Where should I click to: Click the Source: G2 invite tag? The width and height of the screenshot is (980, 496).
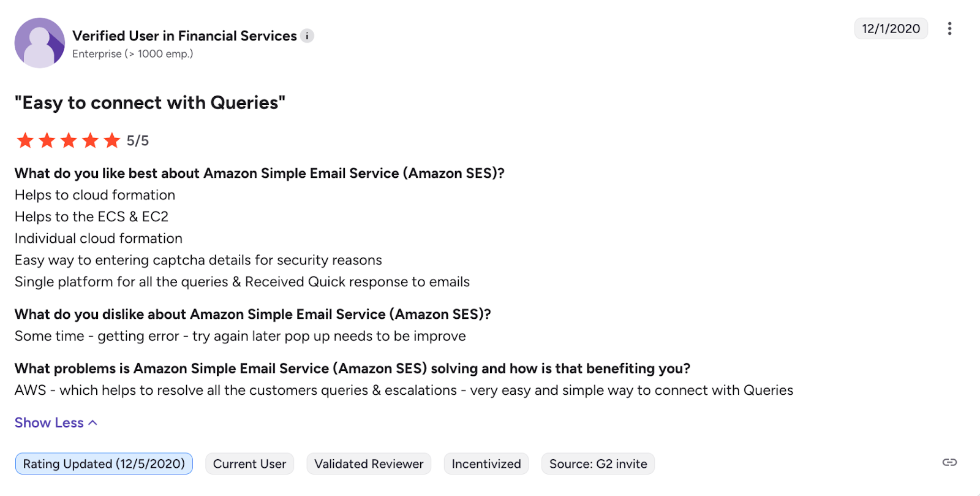[598, 464]
